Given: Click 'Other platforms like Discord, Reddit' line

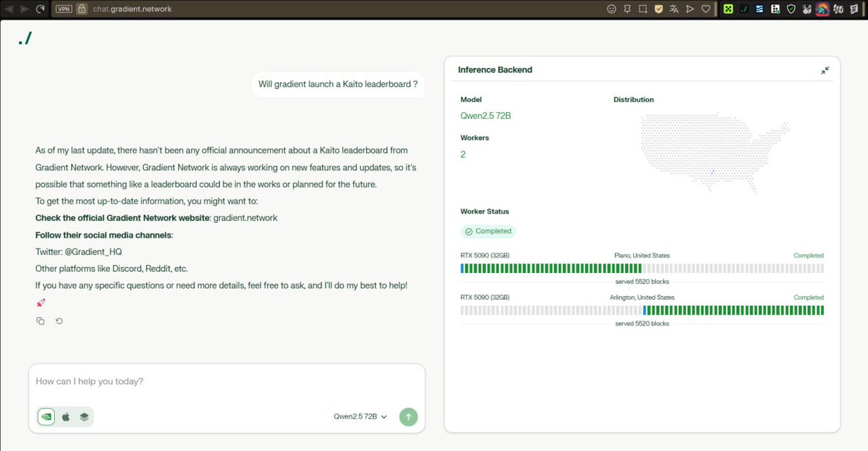Looking at the screenshot, I should (x=111, y=269).
